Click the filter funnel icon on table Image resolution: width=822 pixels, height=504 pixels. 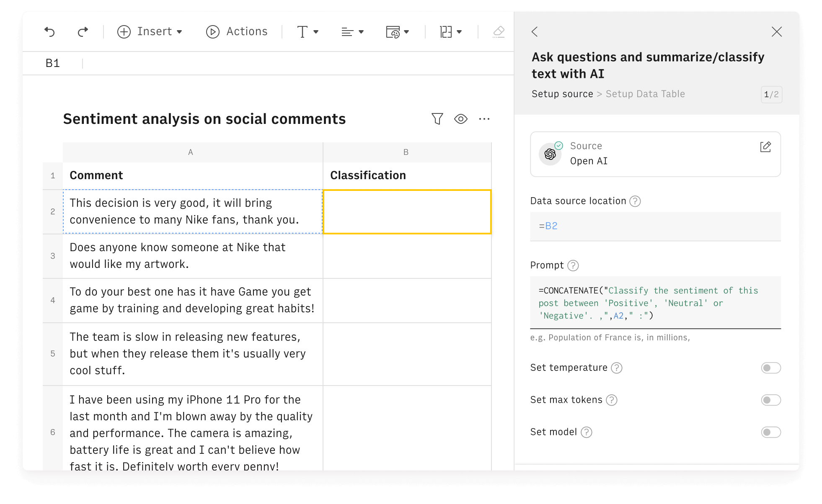(438, 119)
